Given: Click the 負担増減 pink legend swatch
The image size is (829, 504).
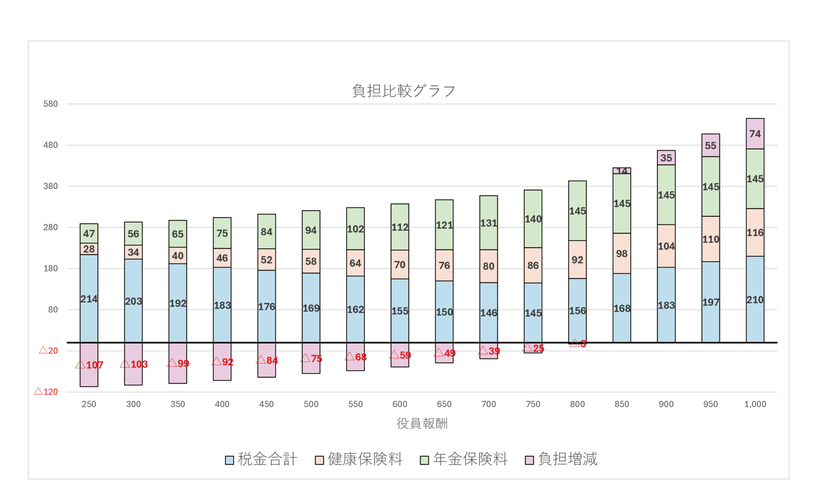Looking at the screenshot, I should click(x=529, y=460).
